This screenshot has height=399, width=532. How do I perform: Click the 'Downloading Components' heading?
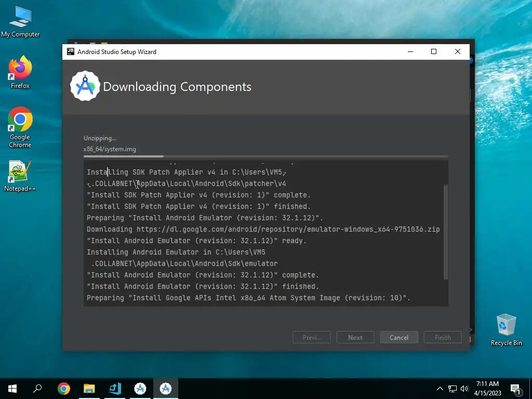click(x=177, y=87)
